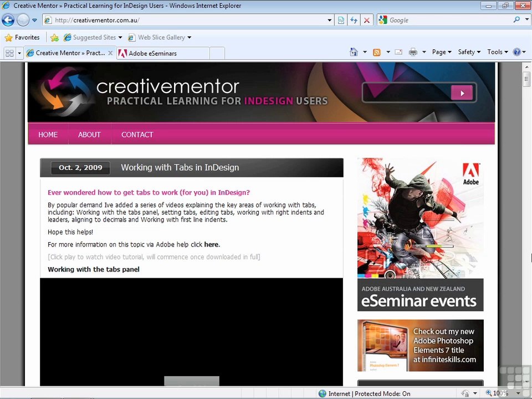Open the Adobe eSeminar events banner

[421, 234]
